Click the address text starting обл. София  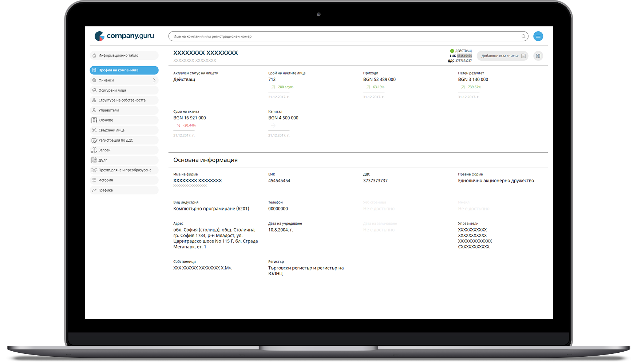(215, 238)
